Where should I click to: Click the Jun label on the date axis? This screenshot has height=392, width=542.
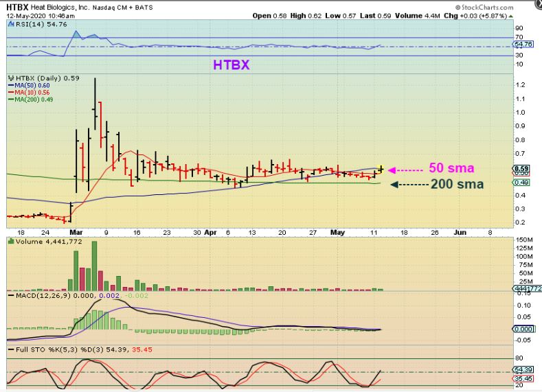460,233
